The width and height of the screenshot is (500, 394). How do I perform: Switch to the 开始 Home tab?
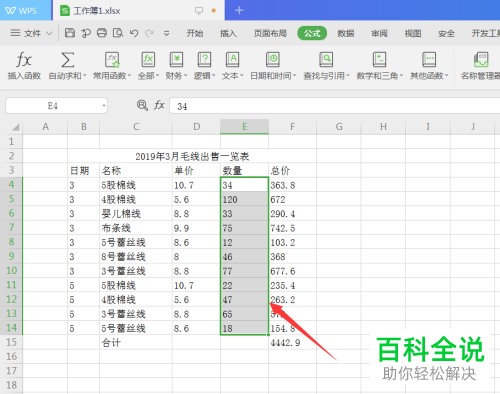195,33
